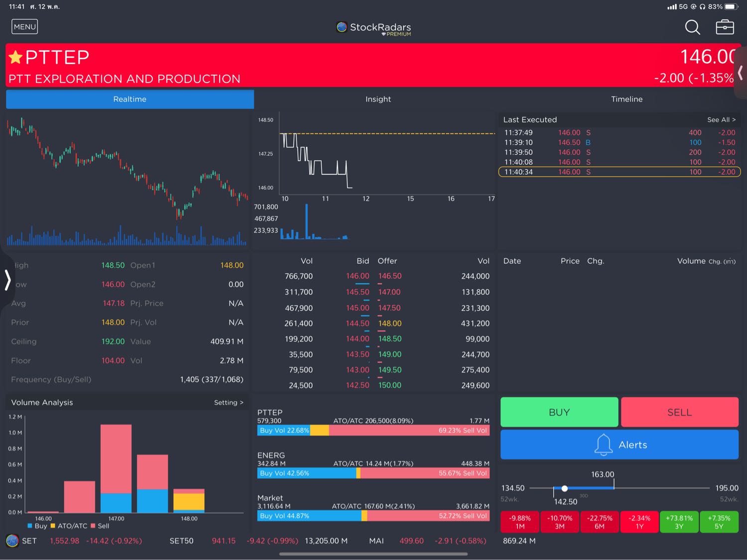Open the daily candlestick chart
This screenshot has height=560, width=747.
coord(127,180)
